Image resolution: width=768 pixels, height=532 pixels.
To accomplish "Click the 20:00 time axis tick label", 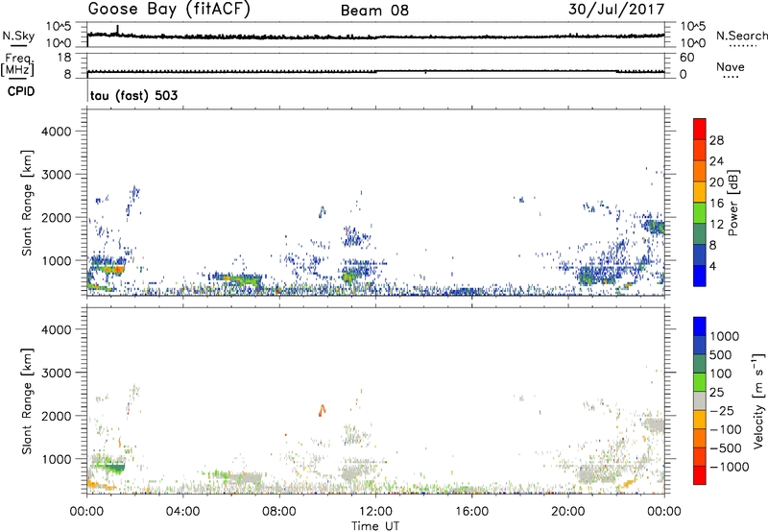I will coord(568,511).
